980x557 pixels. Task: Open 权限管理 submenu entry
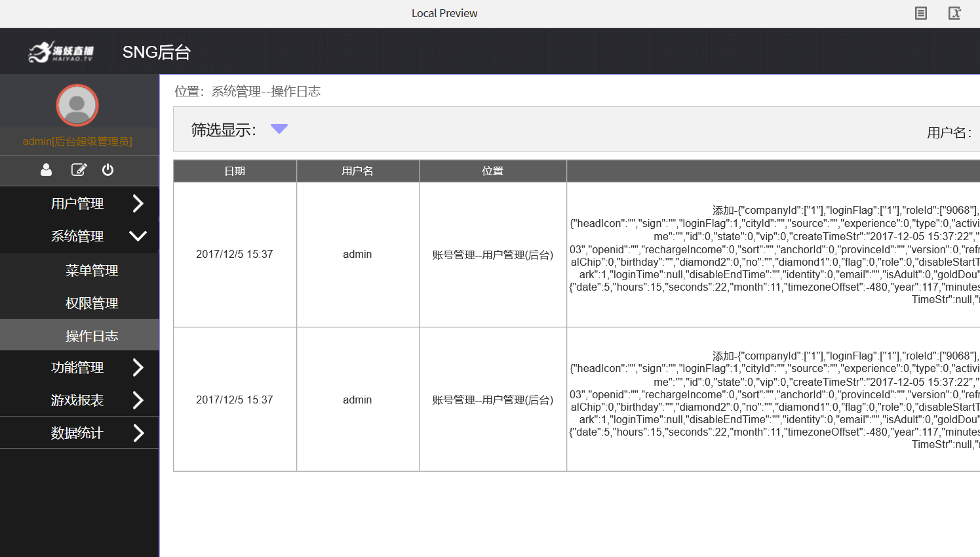[x=92, y=303]
